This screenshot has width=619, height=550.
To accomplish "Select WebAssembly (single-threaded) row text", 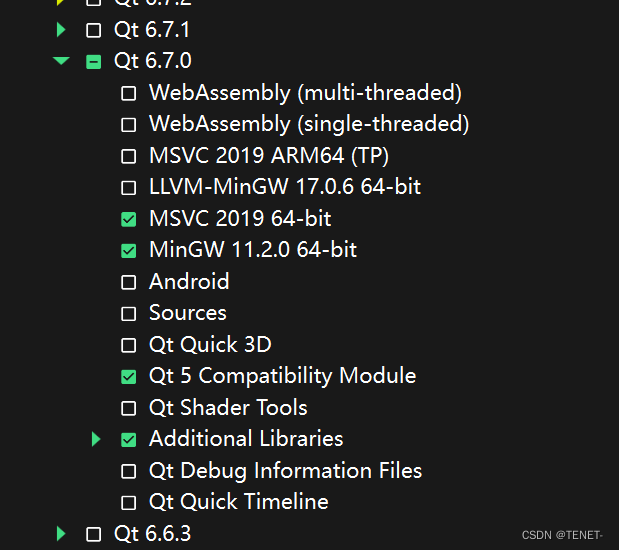I will pyautogui.click(x=309, y=124).
